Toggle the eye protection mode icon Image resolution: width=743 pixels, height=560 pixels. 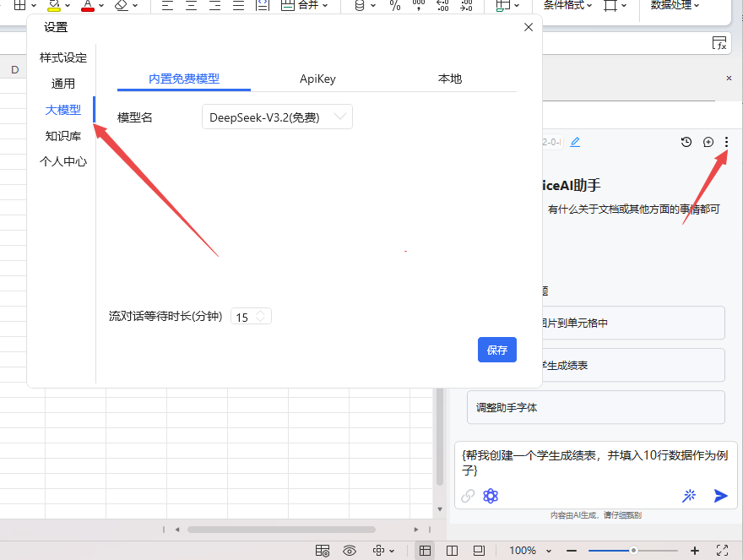coord(350,550)
